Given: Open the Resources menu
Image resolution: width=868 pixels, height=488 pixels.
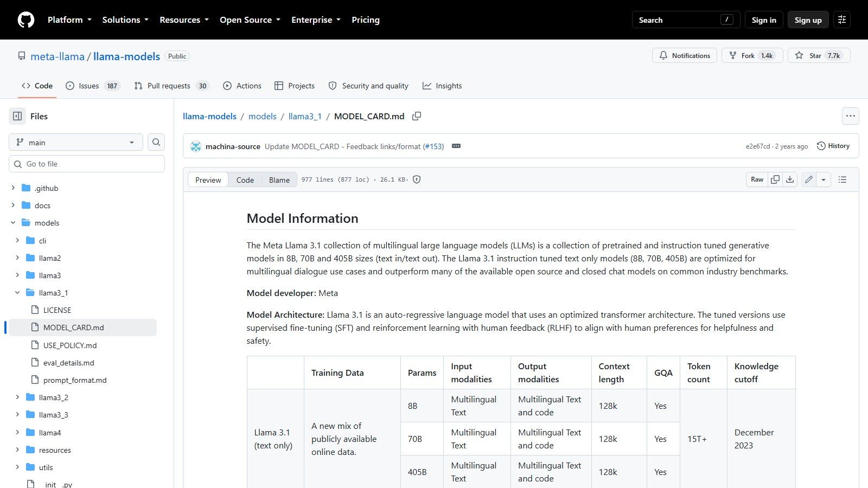Looking at the screenshot, I should pyautogui.click(x=184, y=20).
